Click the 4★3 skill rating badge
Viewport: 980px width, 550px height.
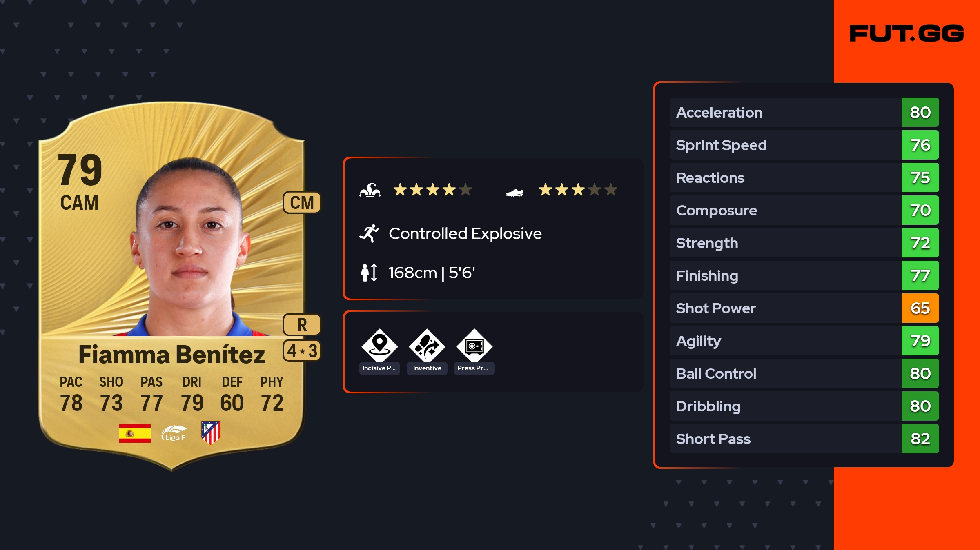click(302, 351)
